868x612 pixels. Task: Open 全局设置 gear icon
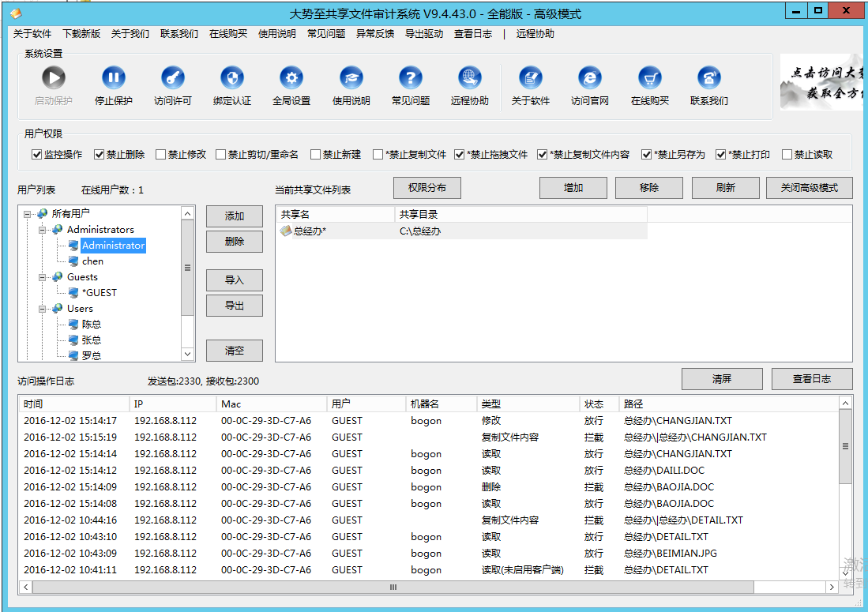(291, 77)
